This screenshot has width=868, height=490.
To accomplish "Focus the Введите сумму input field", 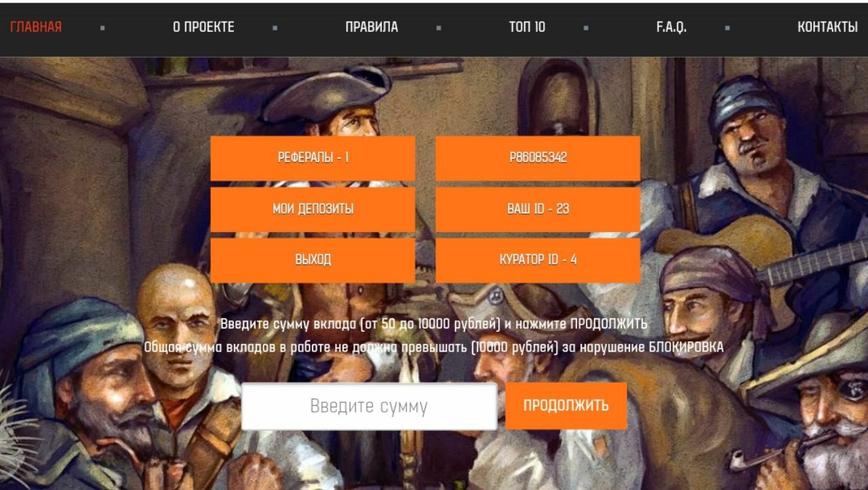I will pyautogui.click(x=369, y=407).
